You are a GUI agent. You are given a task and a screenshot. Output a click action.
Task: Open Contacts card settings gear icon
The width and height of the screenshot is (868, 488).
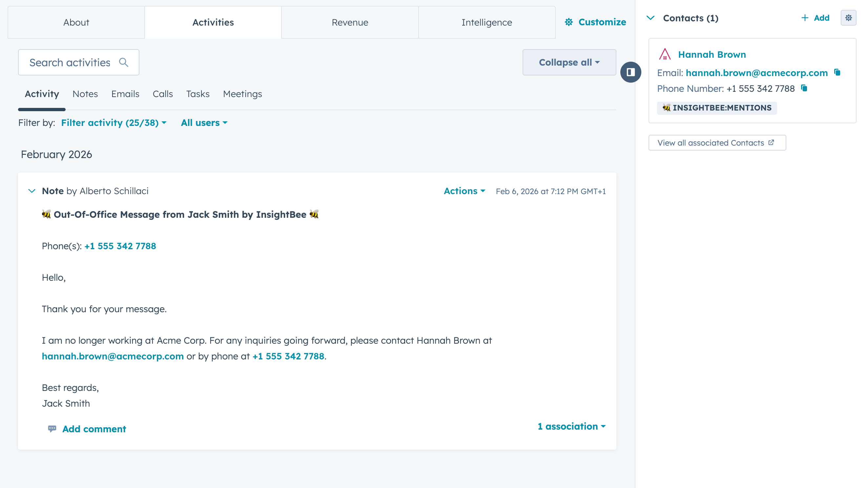click(x=848, y=18)
